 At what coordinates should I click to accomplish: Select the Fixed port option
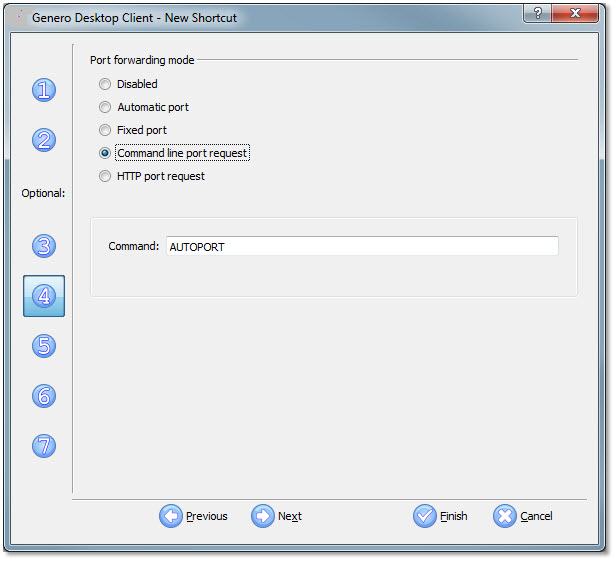[x=133, y=130]
